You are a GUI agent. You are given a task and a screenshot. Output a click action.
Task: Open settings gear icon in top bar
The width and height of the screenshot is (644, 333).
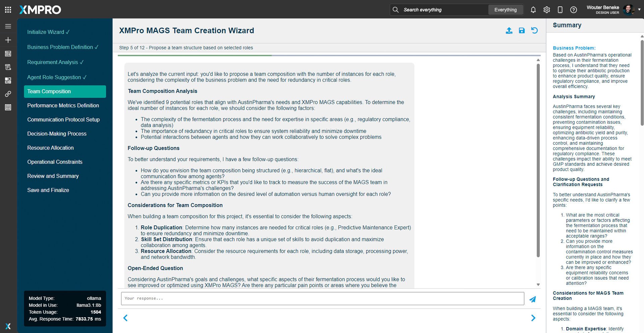coord(546,10)
